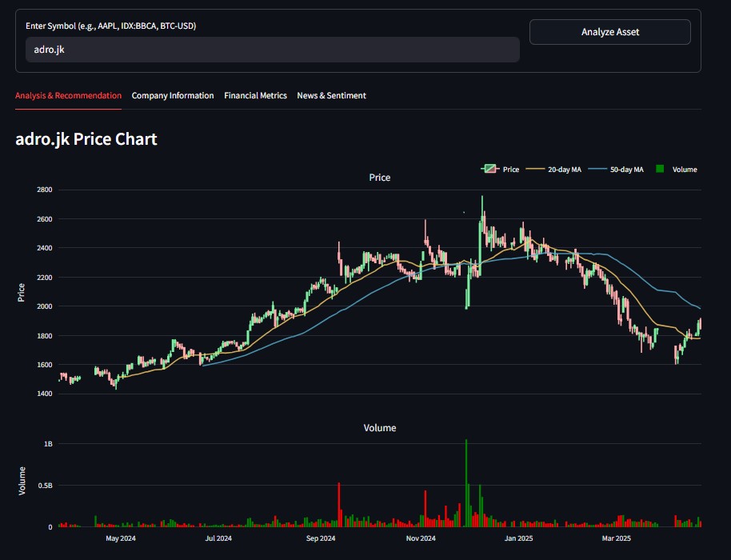Click the Enter Symbol input field
This screenshot has height=560, width=731.
[272, 50]
